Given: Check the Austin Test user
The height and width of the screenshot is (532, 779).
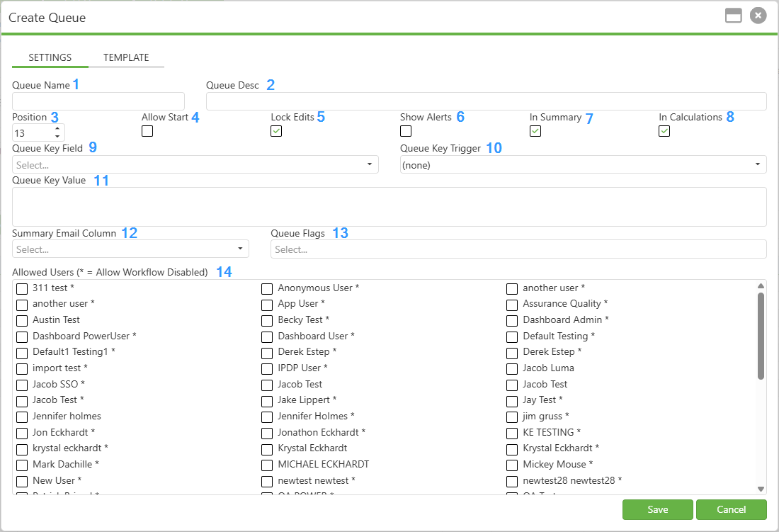Looking at the screenshot, I should click(22, 321).
